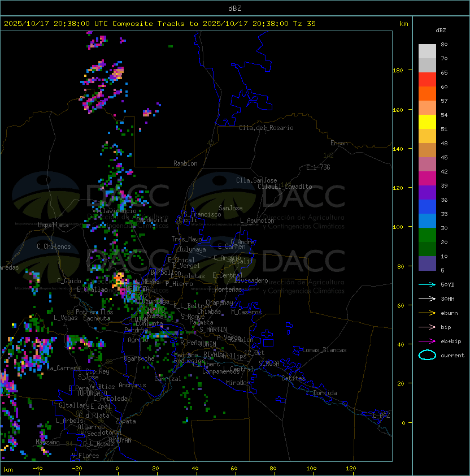
Task: Click the slate-indigo bottom swatch of dBZ scale
Action: (x=427, y=263)
